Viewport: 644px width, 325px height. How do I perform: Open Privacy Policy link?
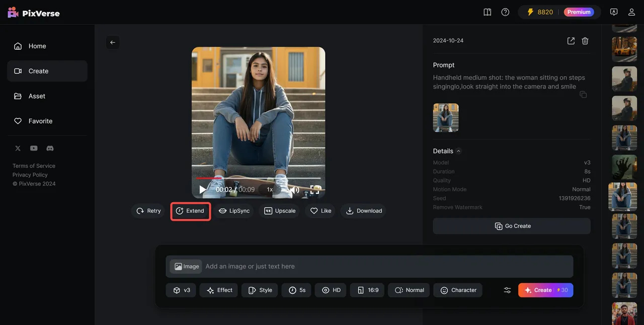pos(30,175)
